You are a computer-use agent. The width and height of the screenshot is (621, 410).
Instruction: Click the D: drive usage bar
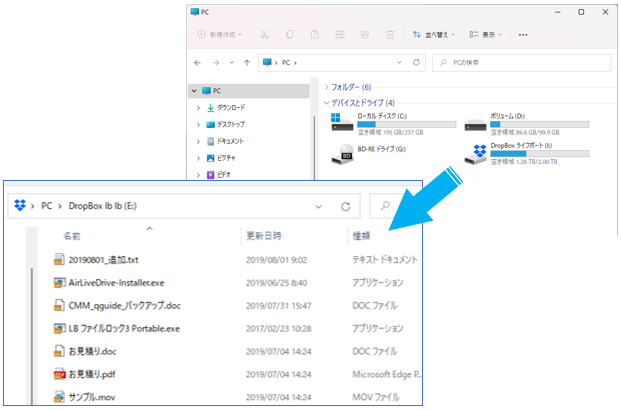[x=539, y=124]
